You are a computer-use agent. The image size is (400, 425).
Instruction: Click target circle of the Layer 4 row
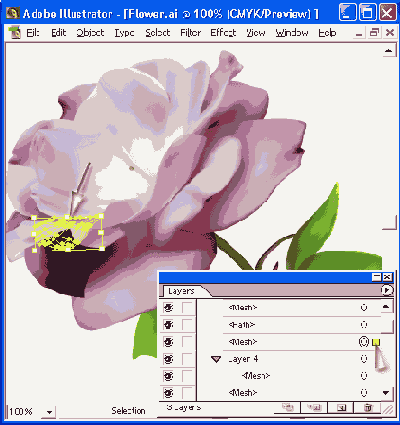364,359
